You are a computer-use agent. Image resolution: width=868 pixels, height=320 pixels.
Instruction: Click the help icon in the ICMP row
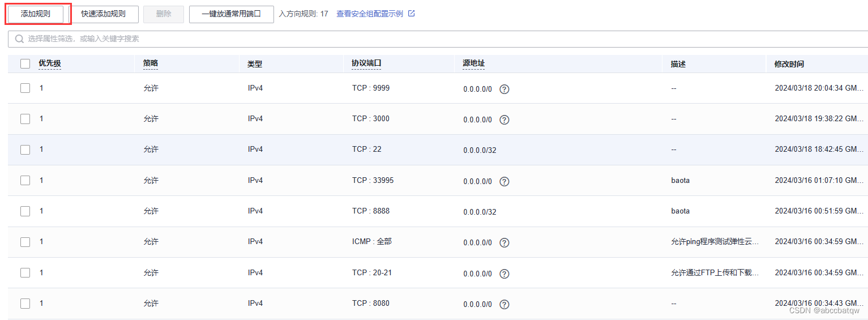504,242
